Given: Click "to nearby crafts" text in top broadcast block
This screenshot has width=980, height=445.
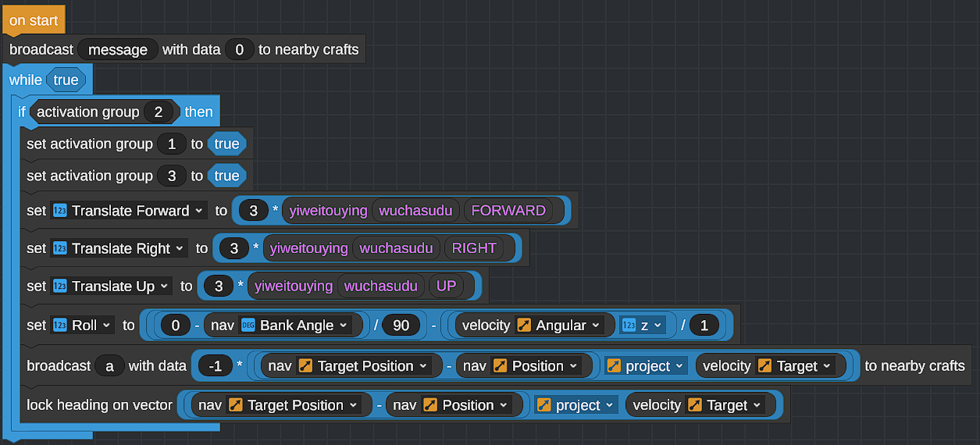Looking at the screenshot, I should click(309, 50).
